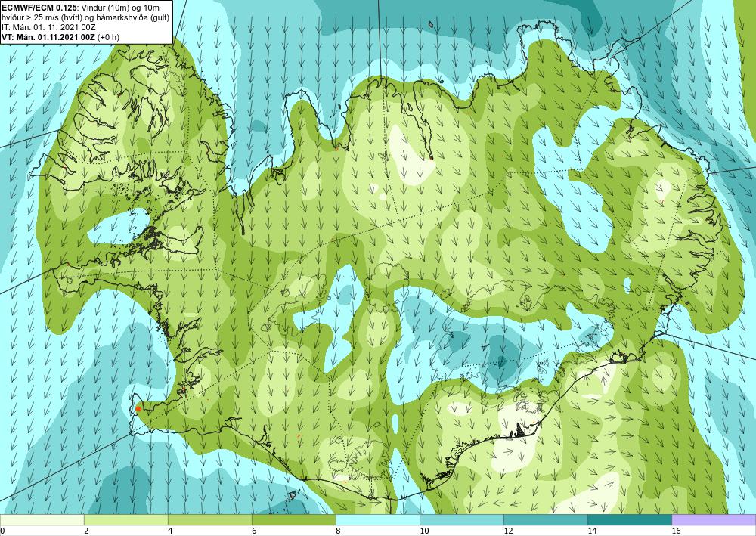Image resolution: width=756 pixels, height=536 pixels.
Task: Select the 6–8 m/s green legend swatch
Action: pyautogui.click(x=294, y=520)
